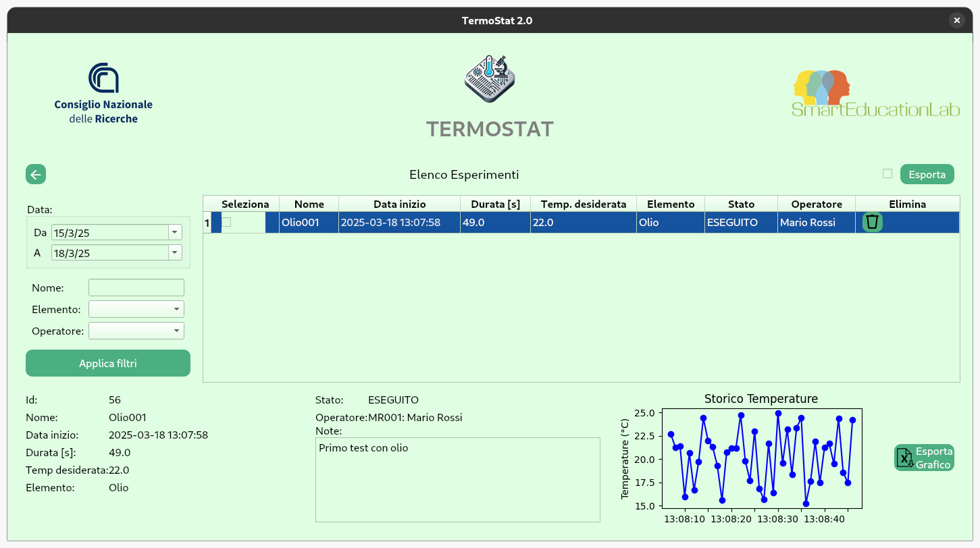
Task: Click the green back arrow icon
Action: pos(36,174)
